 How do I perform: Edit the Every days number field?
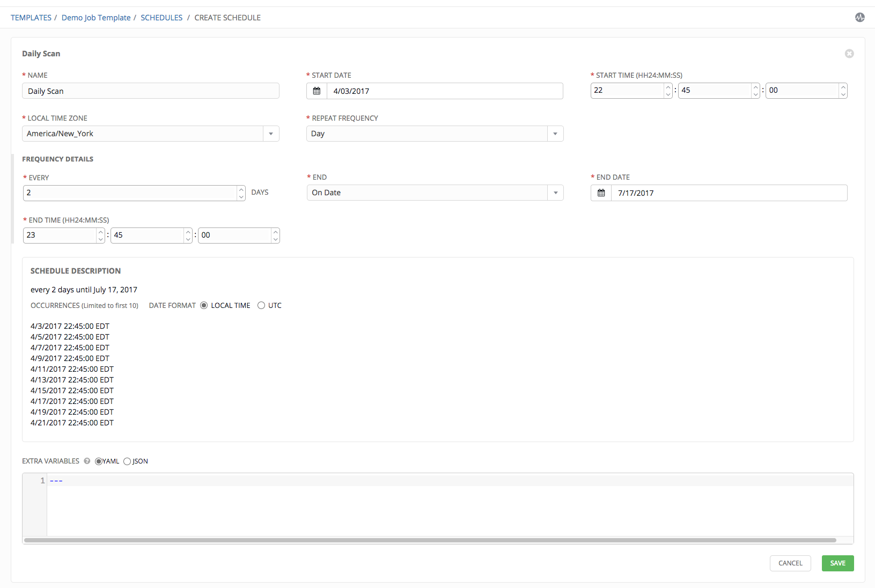(x=130, y=193)
